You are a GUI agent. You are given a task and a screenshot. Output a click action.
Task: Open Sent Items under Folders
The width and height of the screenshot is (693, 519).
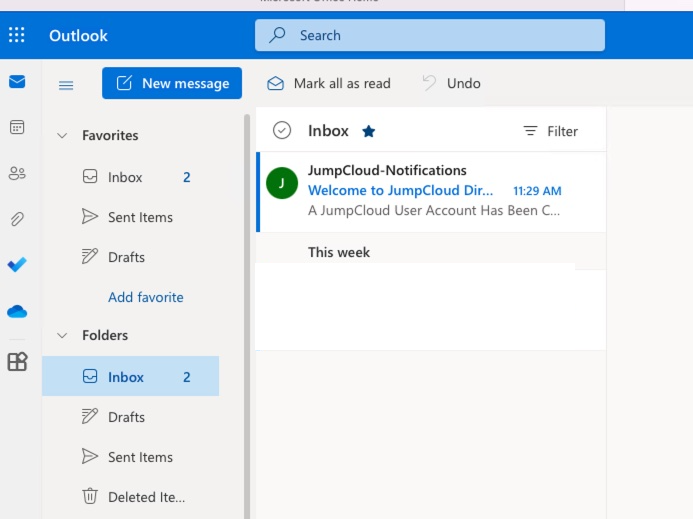[131, 457]
